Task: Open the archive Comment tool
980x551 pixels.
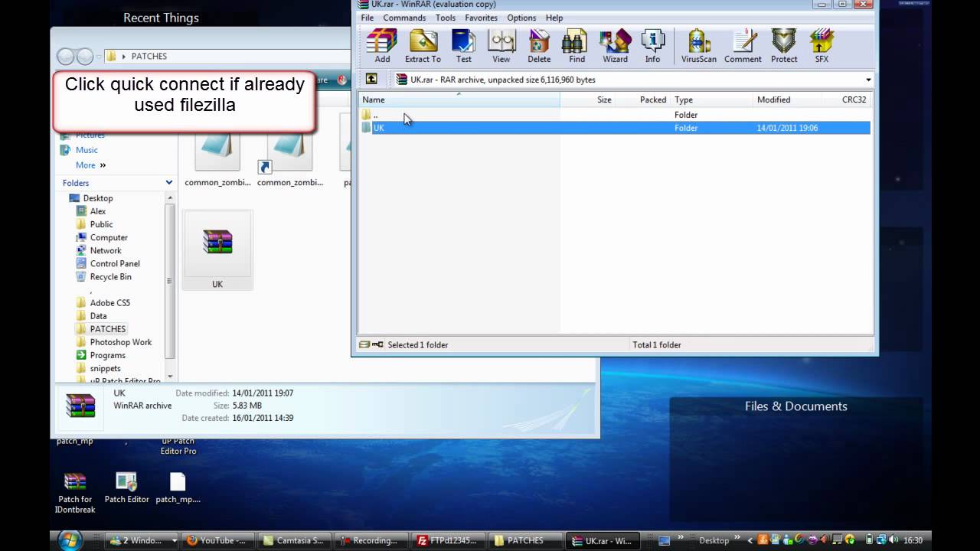Action: point(743,46)
